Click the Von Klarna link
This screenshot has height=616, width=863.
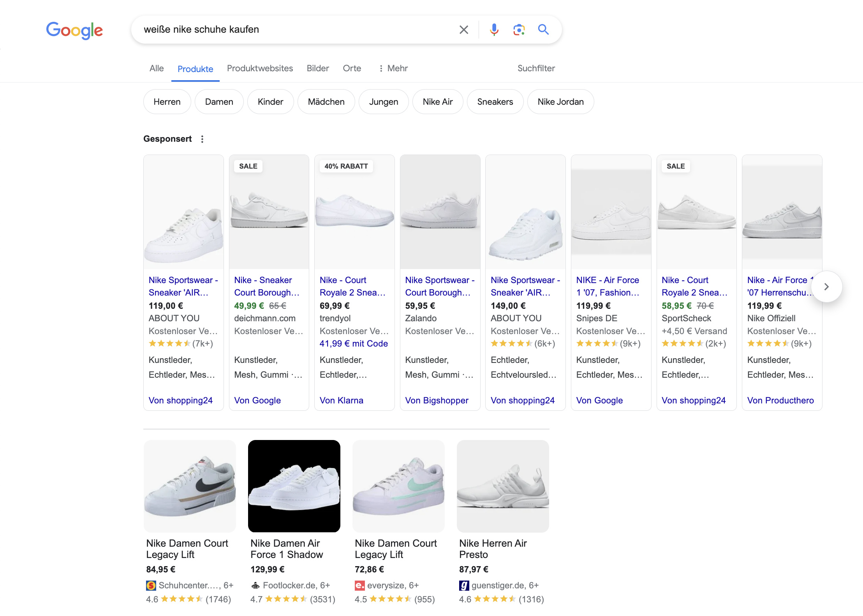[342, 400]
